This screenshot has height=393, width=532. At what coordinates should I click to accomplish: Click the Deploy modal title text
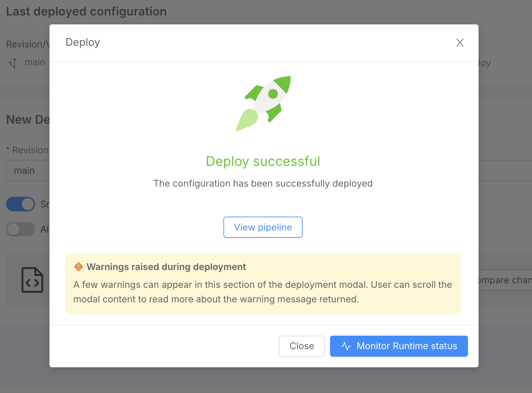[x=83, y=42]
